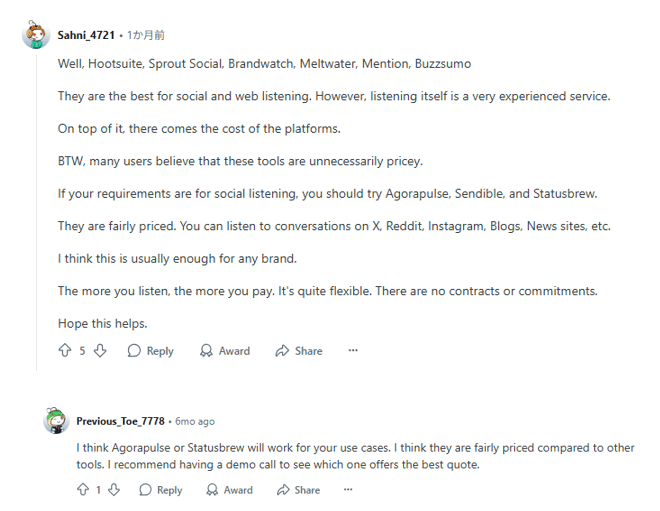Open the Sahni_4721 avatar profile
The height and width of the screenshot is (511, 660).
(x=37, y=36)
